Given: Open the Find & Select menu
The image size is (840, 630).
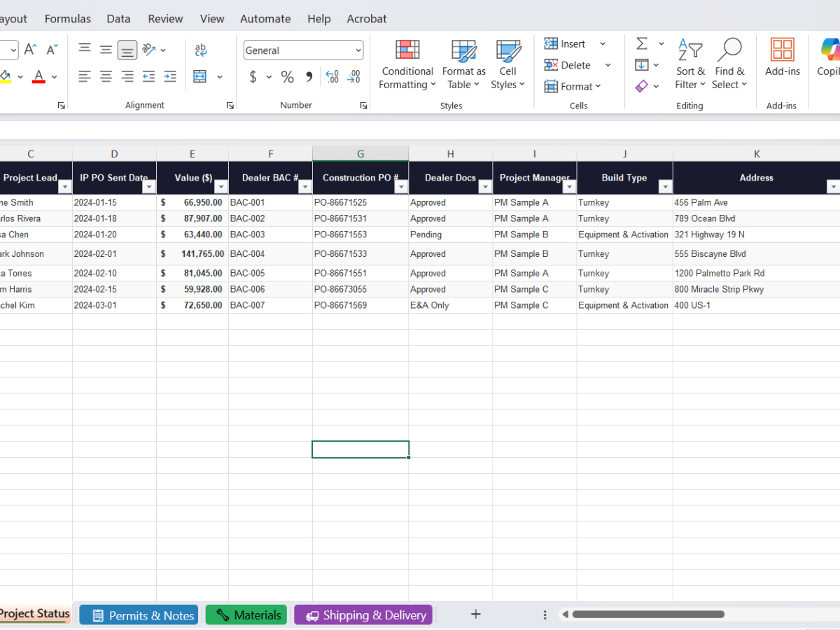Looking at the screenshot, I should (729, 64).
